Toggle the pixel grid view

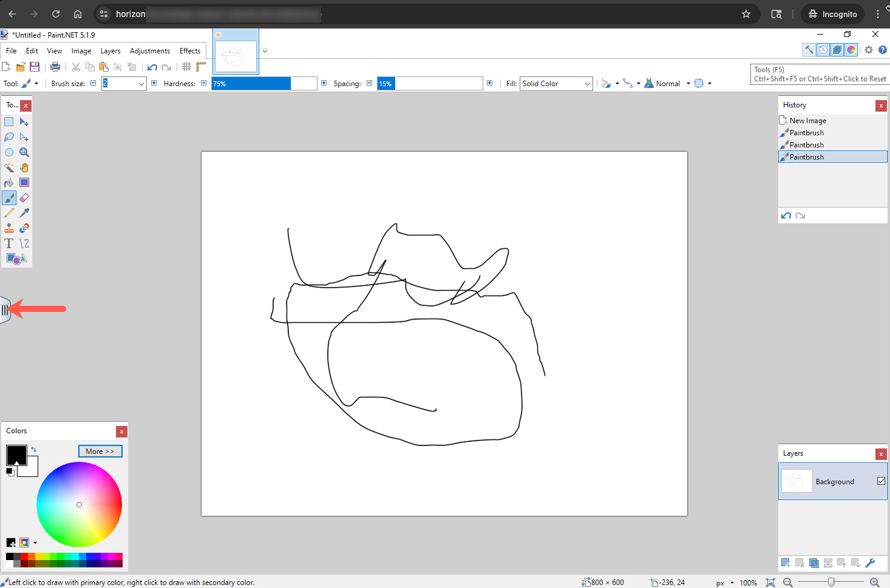click(187, 67)
